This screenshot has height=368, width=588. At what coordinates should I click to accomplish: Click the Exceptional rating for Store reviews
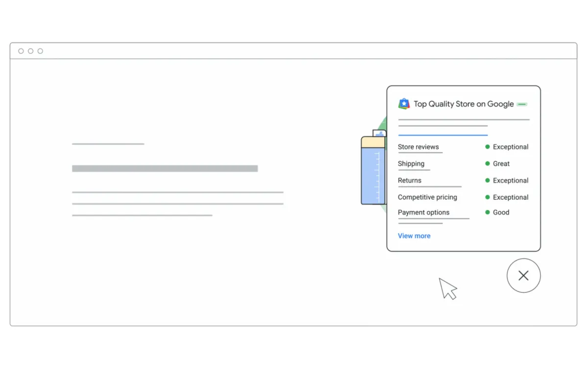coord(511,147)
